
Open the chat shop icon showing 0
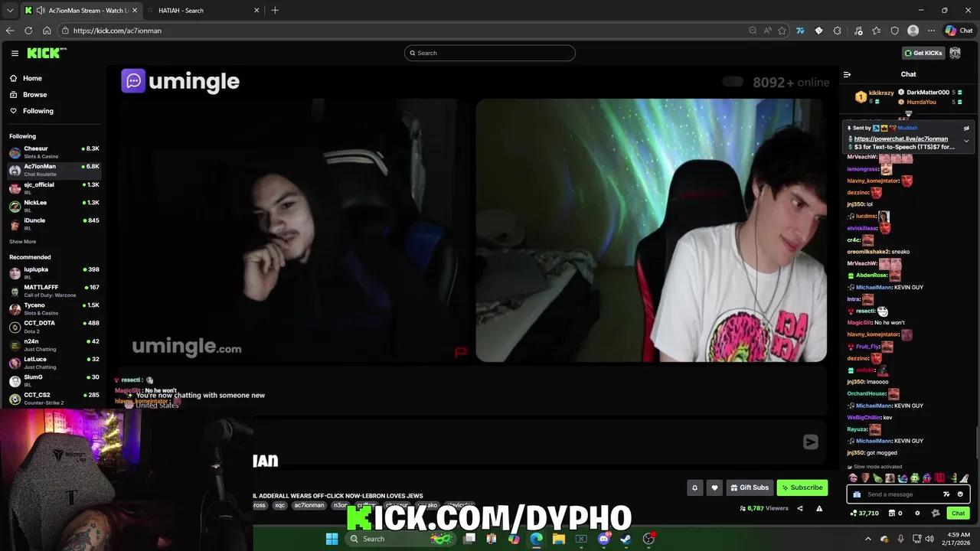tap(895, 514)
